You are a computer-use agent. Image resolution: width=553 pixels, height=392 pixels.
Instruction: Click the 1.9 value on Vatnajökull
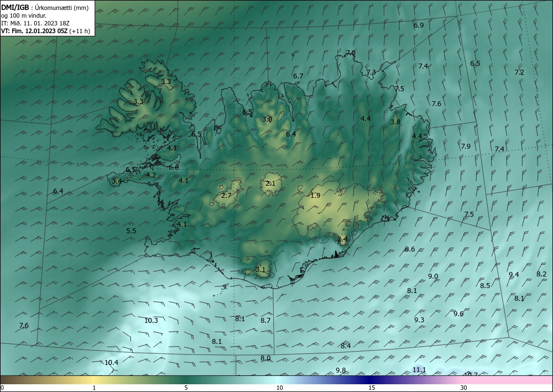[315, 195]
